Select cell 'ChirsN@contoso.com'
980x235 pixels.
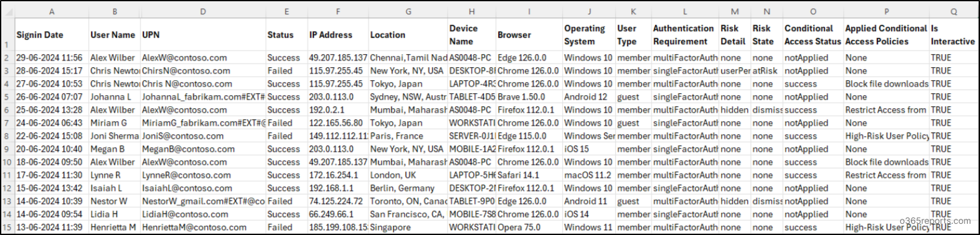pos(203,71)
